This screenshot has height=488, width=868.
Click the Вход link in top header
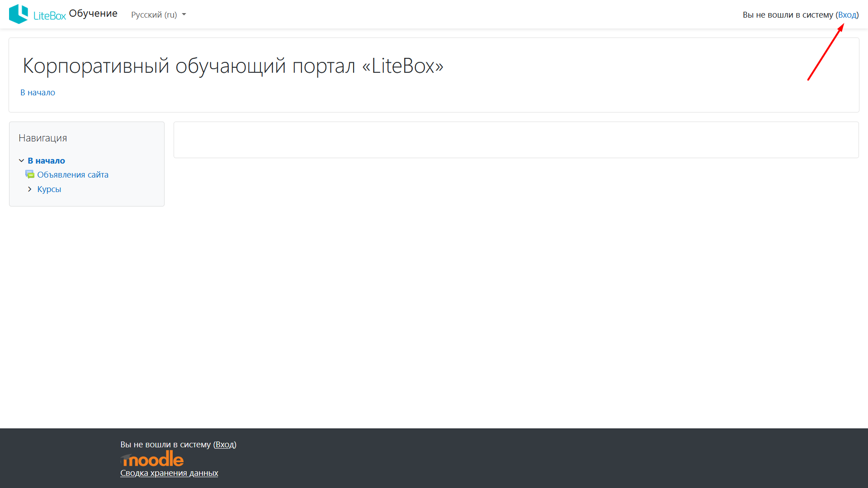(847, 14)
